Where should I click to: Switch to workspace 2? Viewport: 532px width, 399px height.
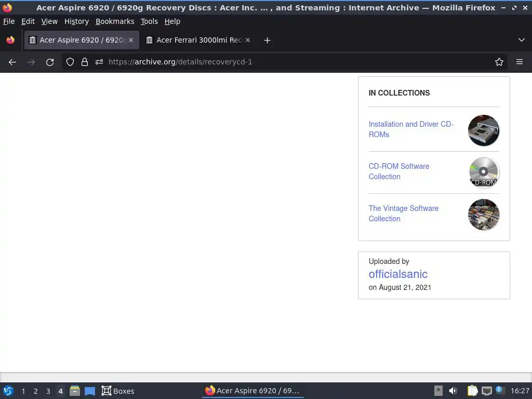pos(36,391)
